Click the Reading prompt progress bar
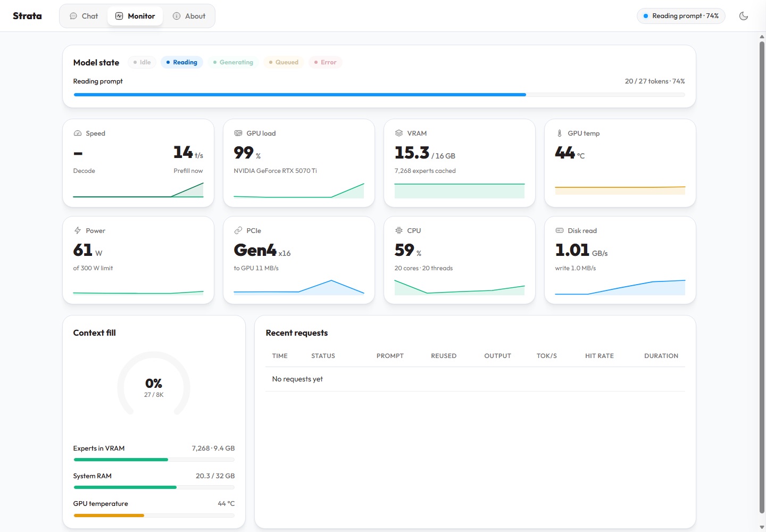 click(x=379, y=95)
